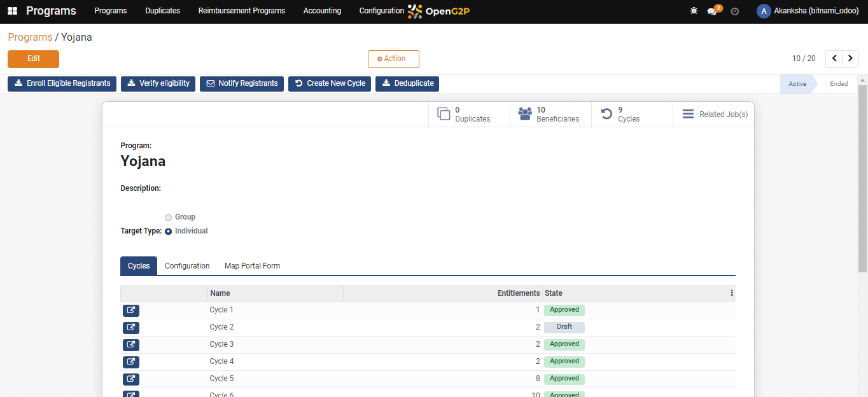Switch to the Configuration tab

point(187,266)
